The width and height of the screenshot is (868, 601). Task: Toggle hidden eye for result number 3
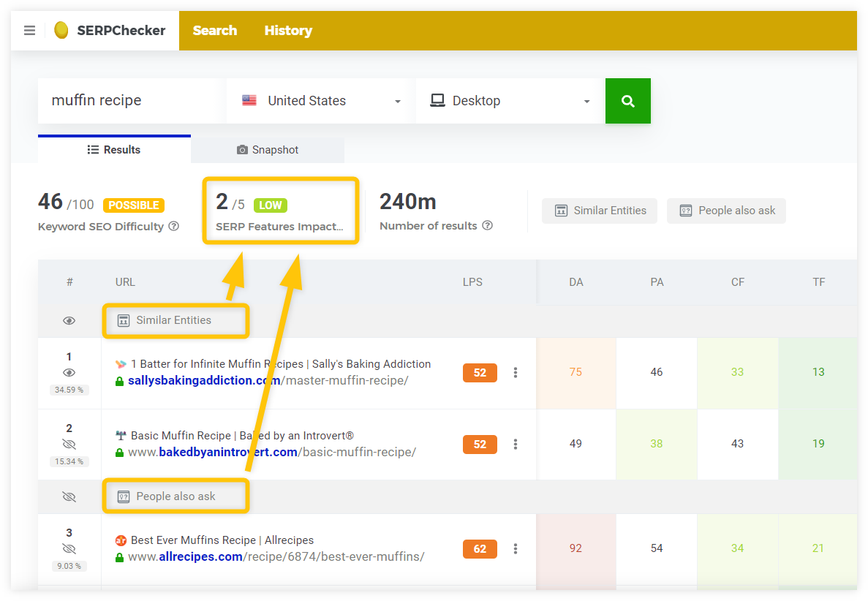click(x=69, y=548)
